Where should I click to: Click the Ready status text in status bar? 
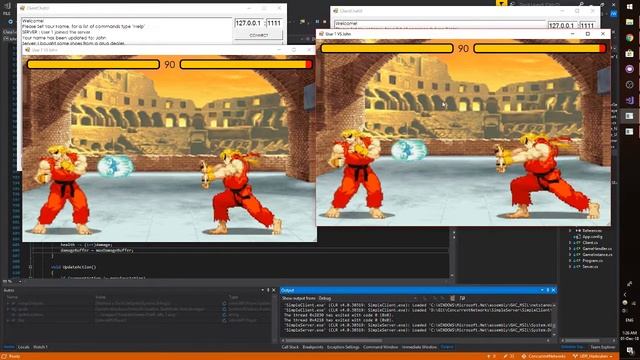click(14, 356)
